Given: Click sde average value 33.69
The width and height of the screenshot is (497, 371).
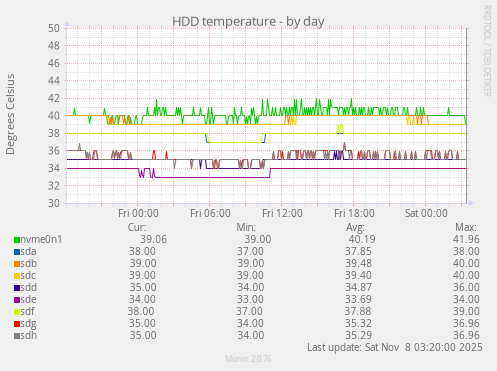Looking at the screenshot, I should (358, 299).
